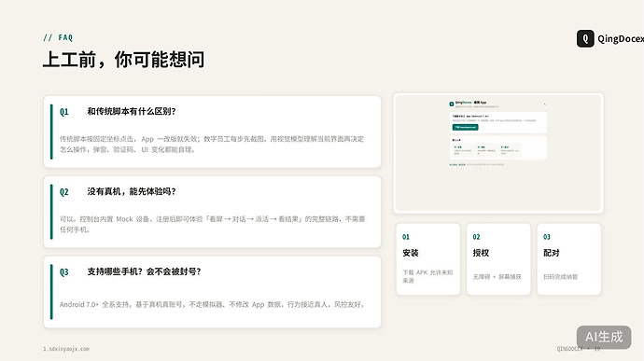Viewport: 644px width, 361px height.
Task: Click the Q3 label
Action: point(64,271)
